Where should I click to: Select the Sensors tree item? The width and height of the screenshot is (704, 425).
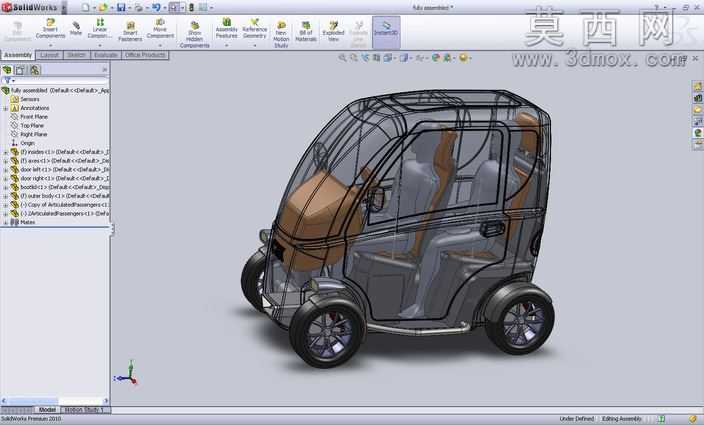tap(30, 99)
